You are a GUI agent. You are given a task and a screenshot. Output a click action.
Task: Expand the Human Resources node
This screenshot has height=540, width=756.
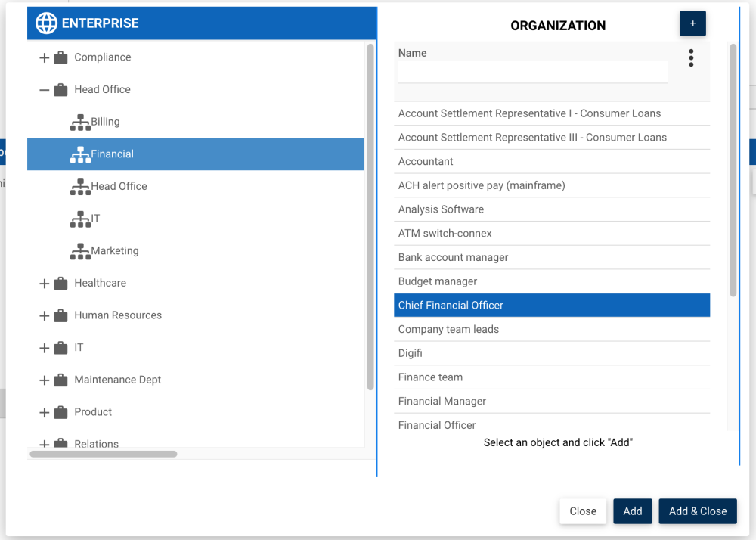44,316
